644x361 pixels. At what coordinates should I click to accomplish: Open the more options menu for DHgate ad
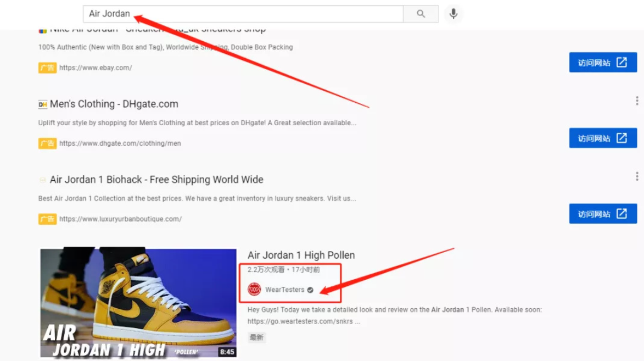click(636, 101)
